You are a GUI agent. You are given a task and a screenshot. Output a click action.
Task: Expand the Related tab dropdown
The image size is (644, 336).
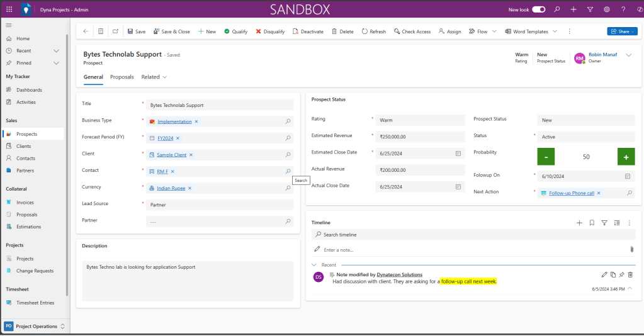coord(154,77)
